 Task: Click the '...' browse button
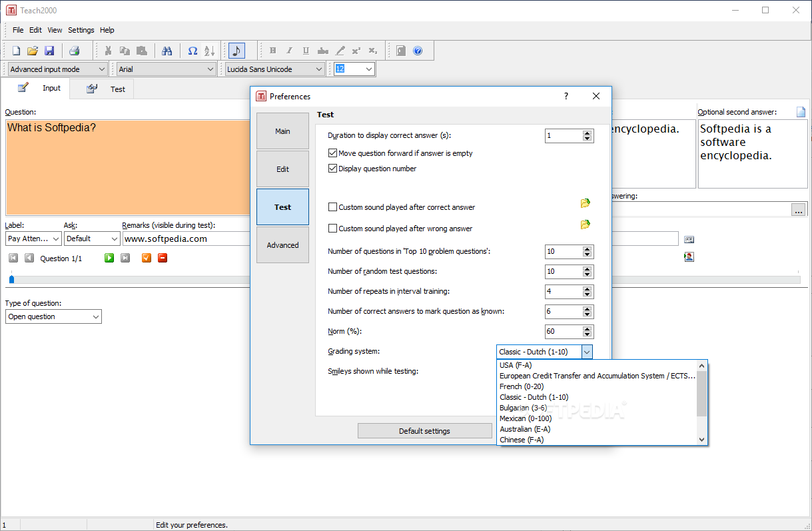(798, 210)
